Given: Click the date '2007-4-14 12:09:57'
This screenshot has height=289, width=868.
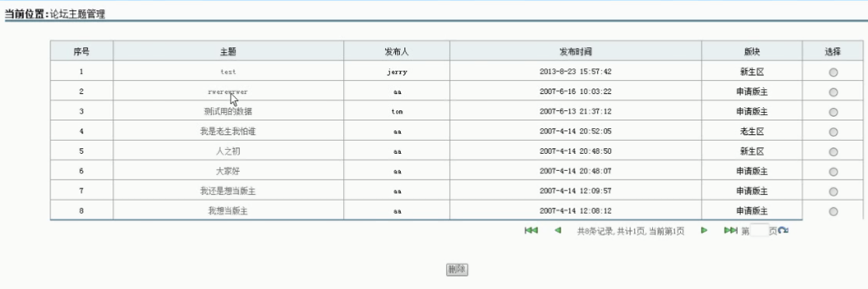Looking at the screenshot, I should pyautogui.click(x=575, y=192).
